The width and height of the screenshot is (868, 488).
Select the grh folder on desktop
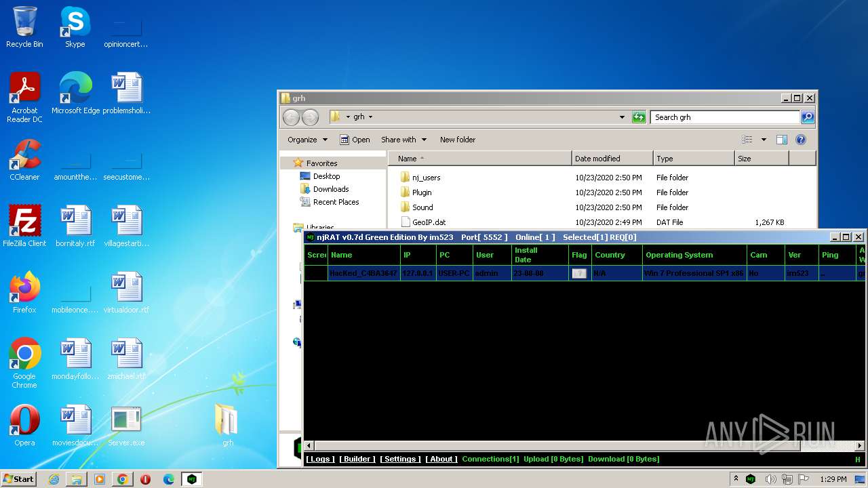(x=227, y=426)
